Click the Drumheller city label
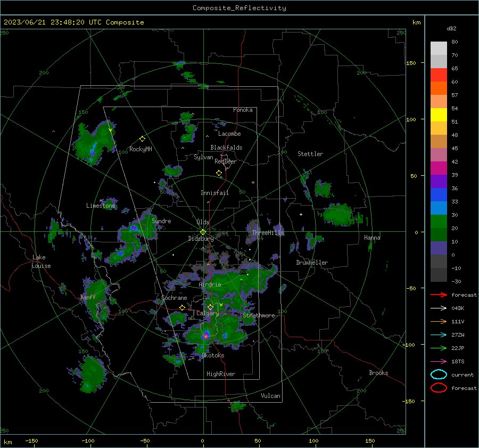This screenshot has height=448, width=479. tap(312, 263)
